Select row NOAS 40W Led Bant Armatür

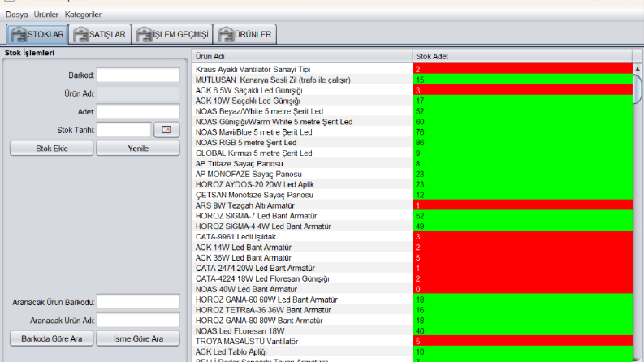[x=413, y=289]
